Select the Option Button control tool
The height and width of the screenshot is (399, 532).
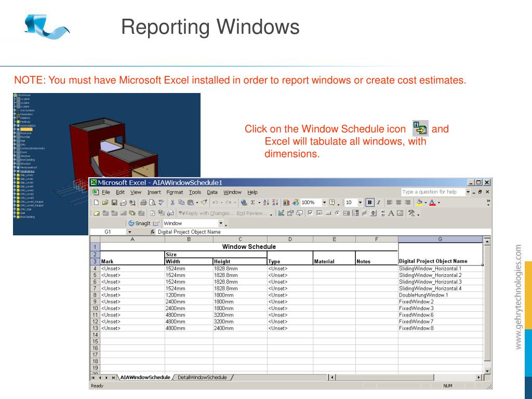pyautogui.click(x=337, y=213)
